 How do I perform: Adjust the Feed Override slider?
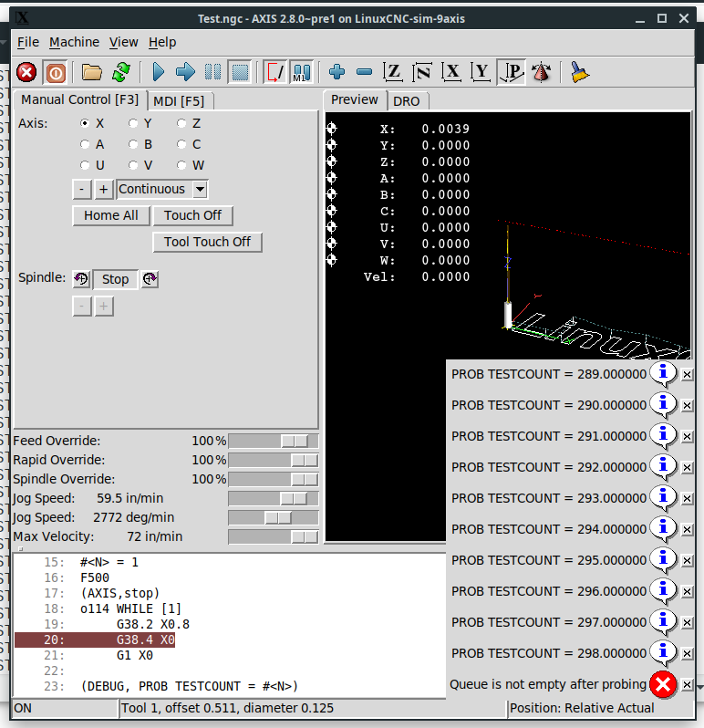pos(274,441)
